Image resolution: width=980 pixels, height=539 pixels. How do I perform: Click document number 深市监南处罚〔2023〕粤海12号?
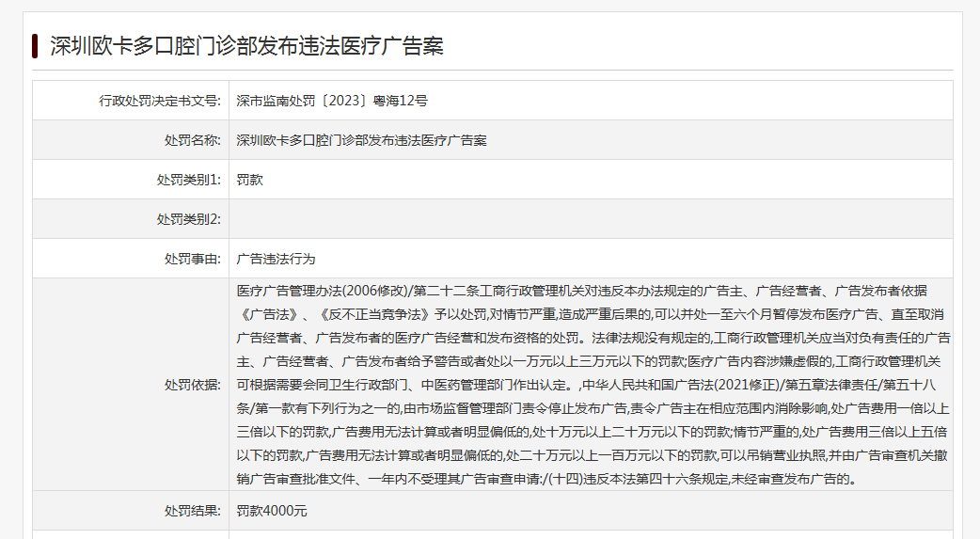tap(332, 101)
